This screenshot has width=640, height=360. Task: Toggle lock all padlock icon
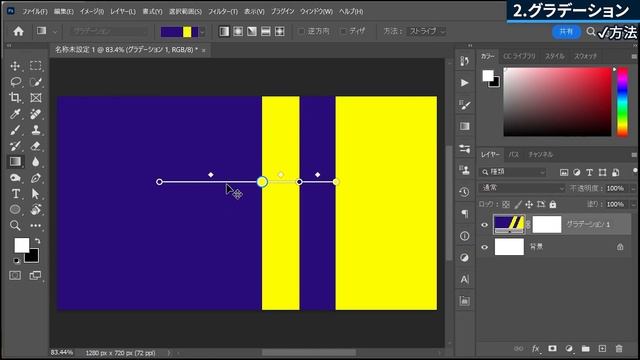click(x=553, y=204)
